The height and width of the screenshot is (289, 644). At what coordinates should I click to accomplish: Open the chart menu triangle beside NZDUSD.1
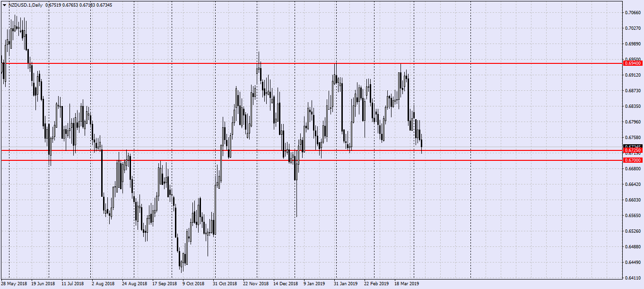tap(4, 5)
